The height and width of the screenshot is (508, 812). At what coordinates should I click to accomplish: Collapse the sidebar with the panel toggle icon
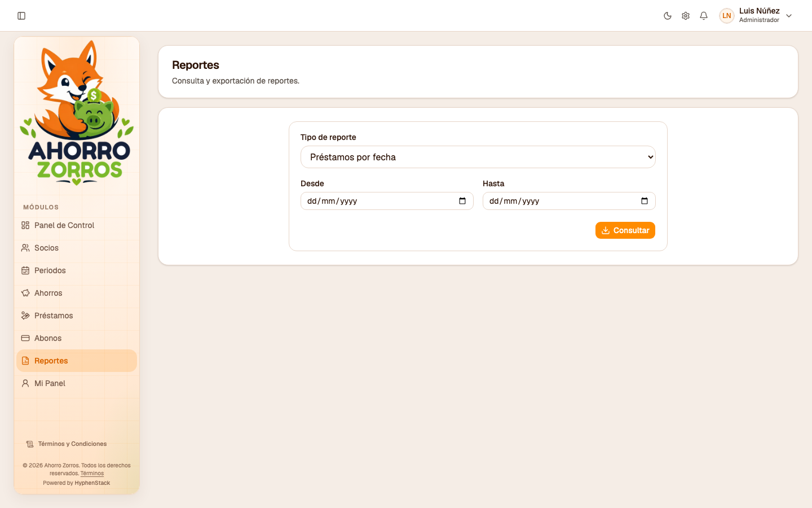pyautogui.click(x=21, y=16)
